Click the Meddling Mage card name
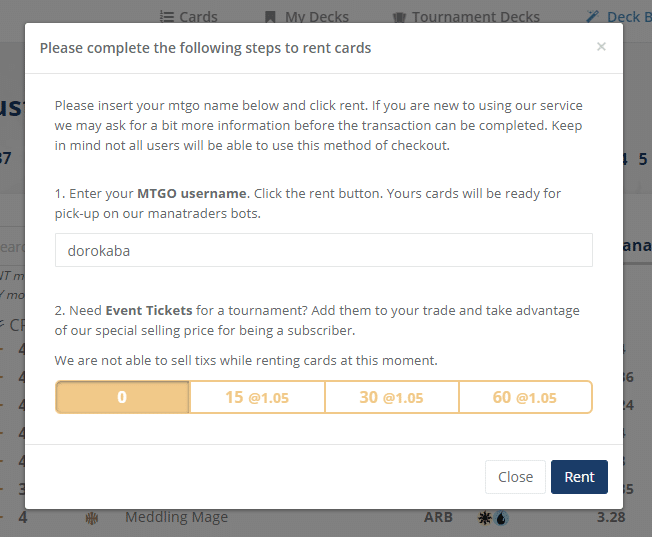Image resolution: width=652 pixels, height=537 pixels. (176, 518)
